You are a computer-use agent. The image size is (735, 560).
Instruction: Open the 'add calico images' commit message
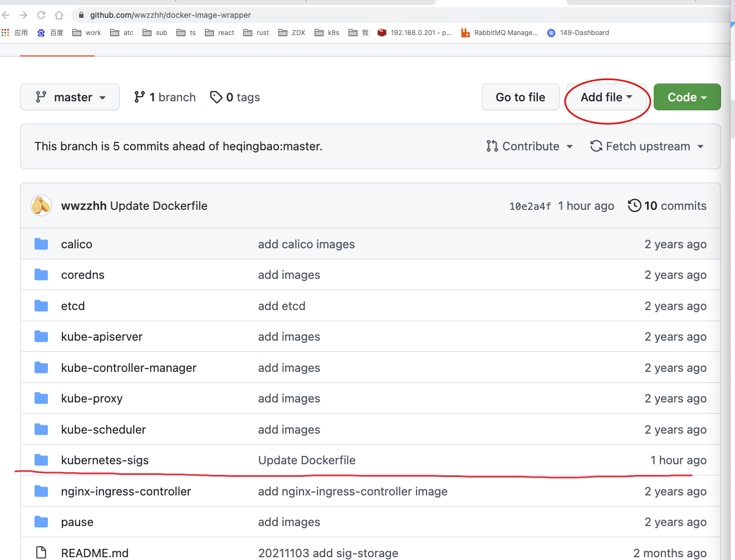pyautogui.click(x=306, y=244)
